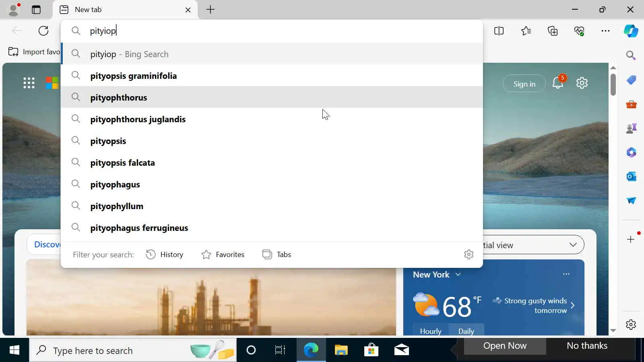
Task: Choose suggestion 'pityopsis graminifolia'
Action: point(272,76)
